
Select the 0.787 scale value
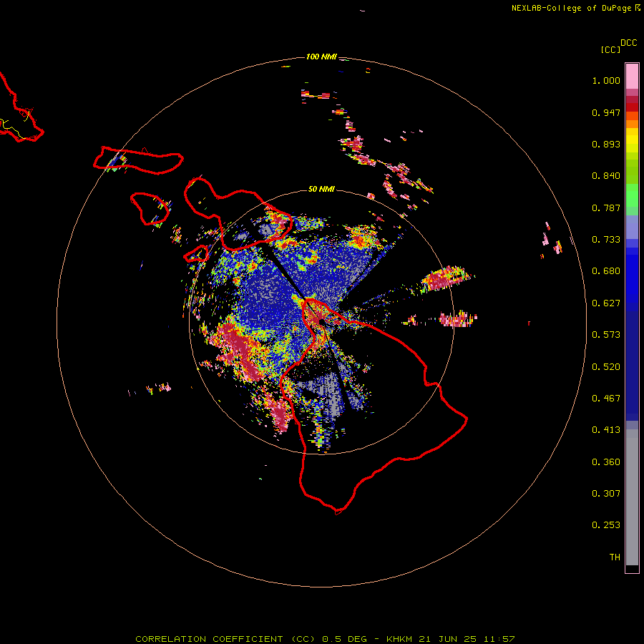pyautogui.click(x=606, y=208)
